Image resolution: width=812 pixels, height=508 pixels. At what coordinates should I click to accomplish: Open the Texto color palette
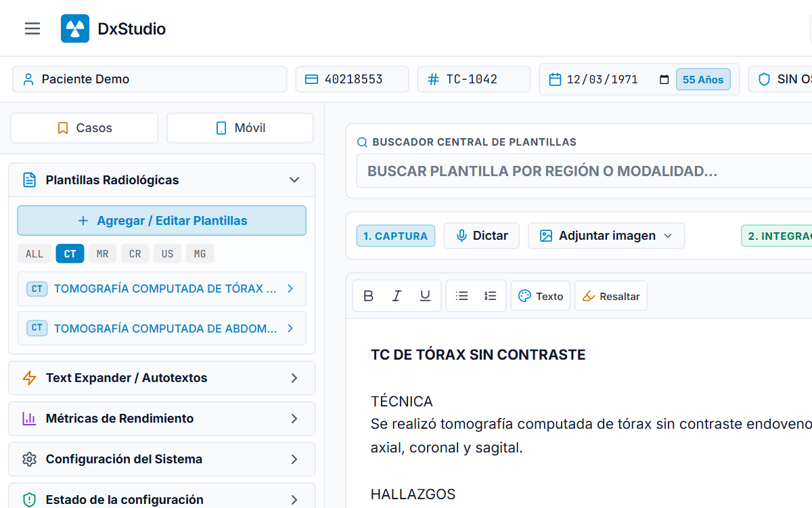coord(541,296)
